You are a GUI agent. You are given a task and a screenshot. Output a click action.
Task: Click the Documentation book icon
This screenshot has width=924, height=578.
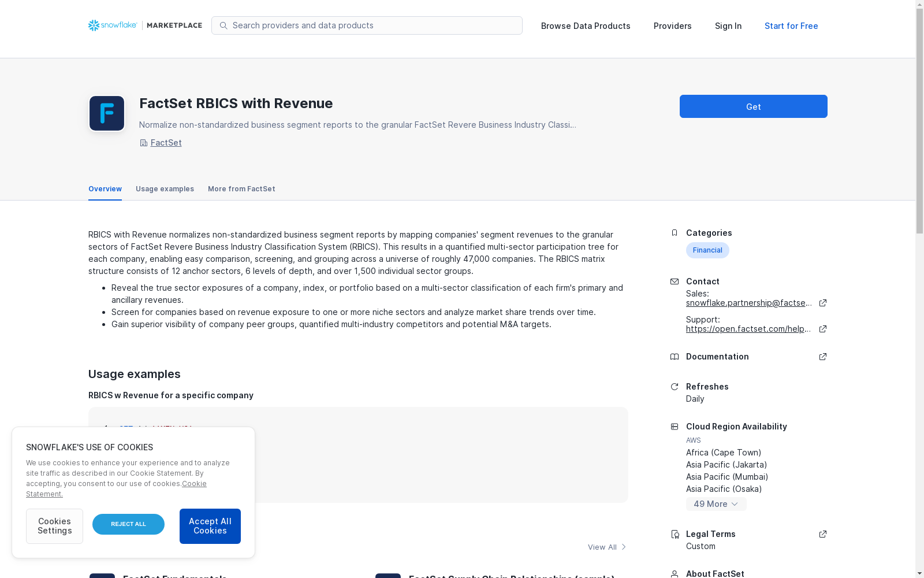pyautogui.click(x=675, y=357)
